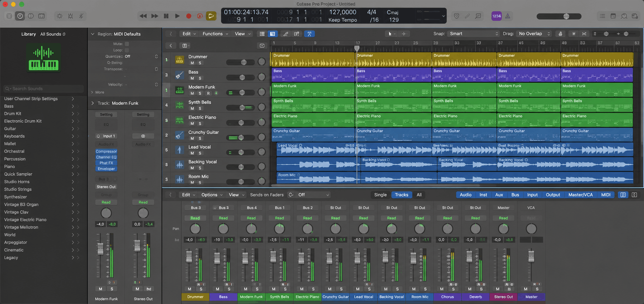
Task: Open the Note Pads icon
Action: (x=613, y=16)
